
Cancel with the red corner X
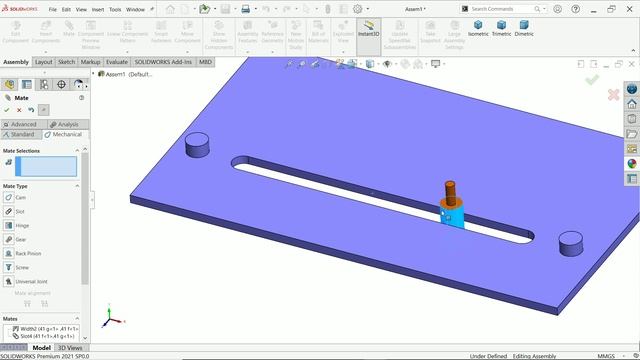tap(613, 95)
